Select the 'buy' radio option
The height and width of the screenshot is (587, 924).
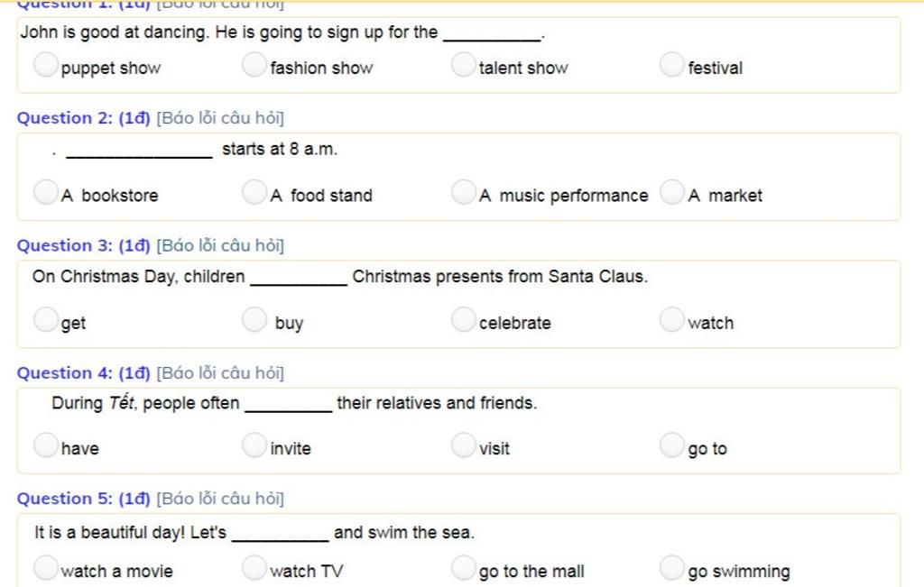(x=254, y=319)
